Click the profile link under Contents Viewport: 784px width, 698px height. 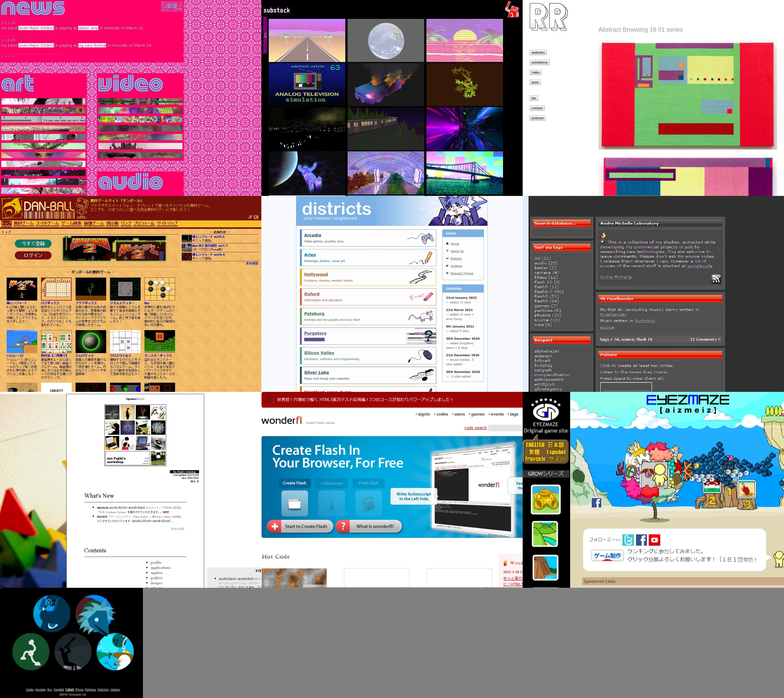coord(156,563)
